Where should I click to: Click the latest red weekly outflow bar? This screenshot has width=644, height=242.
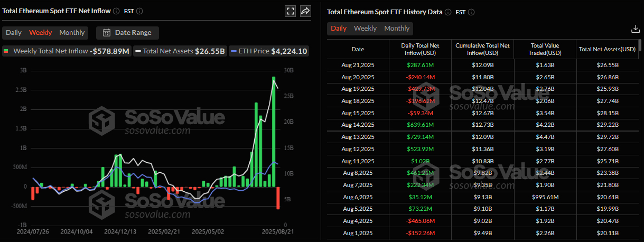[278, 198]
